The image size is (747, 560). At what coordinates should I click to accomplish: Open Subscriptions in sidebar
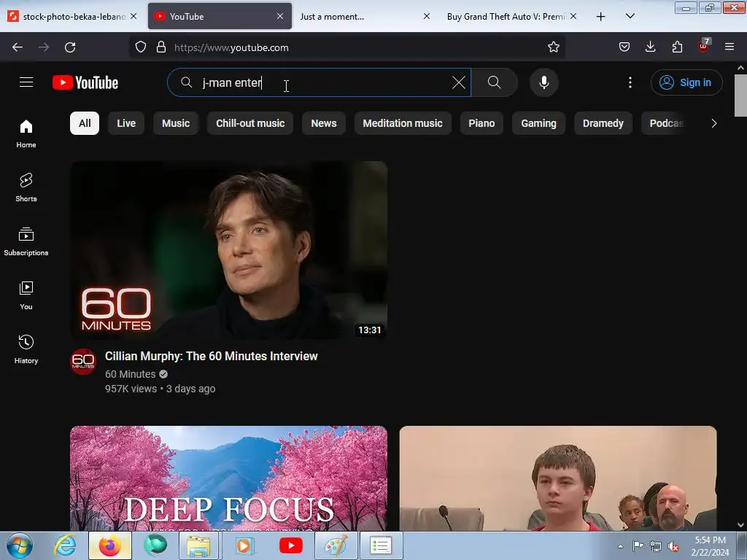(26, 241)
